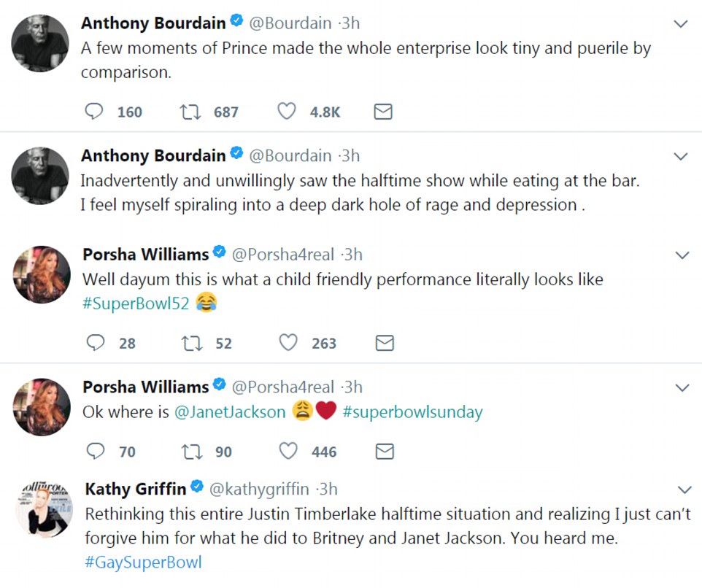
Task: Like Porsha's Janet Jackson tweet
Action: pos(289,452)
